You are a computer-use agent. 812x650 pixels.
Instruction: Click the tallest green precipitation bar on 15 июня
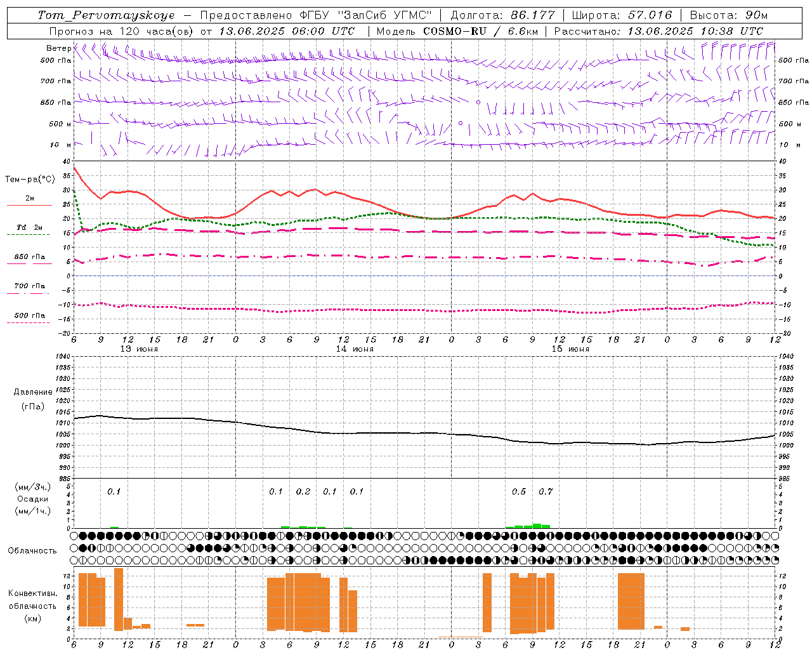pyautogui.click(x=537, y=526)
